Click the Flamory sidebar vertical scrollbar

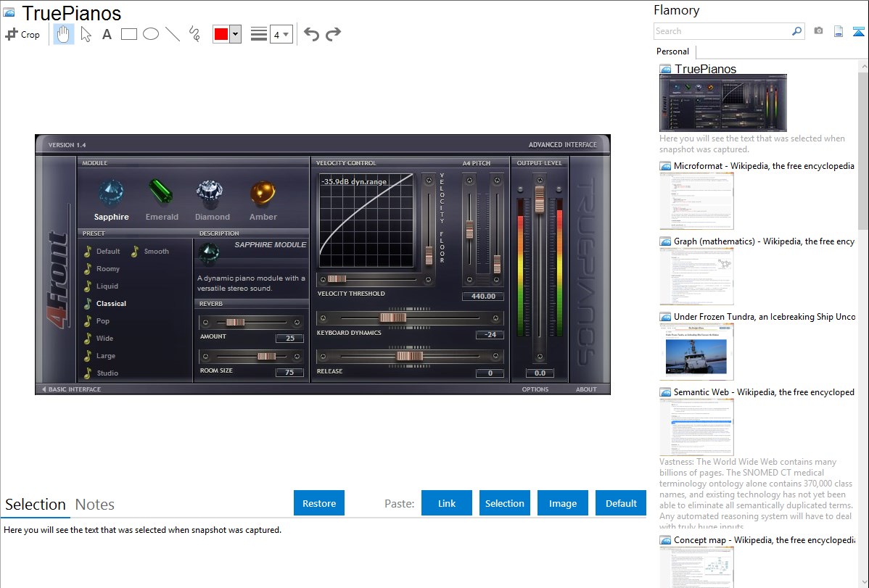click(863, 149)
